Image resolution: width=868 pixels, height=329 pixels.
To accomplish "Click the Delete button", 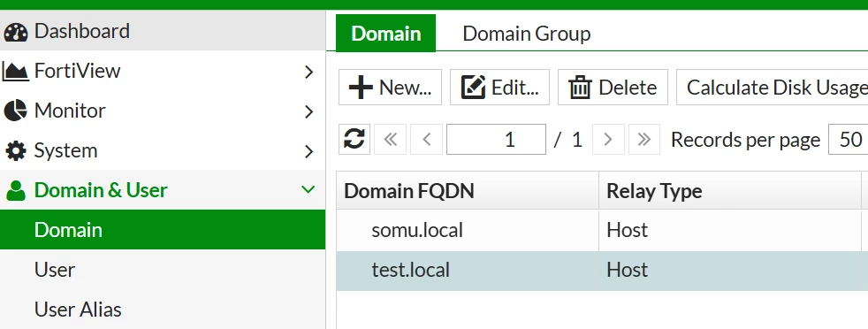I will (613, 87).
